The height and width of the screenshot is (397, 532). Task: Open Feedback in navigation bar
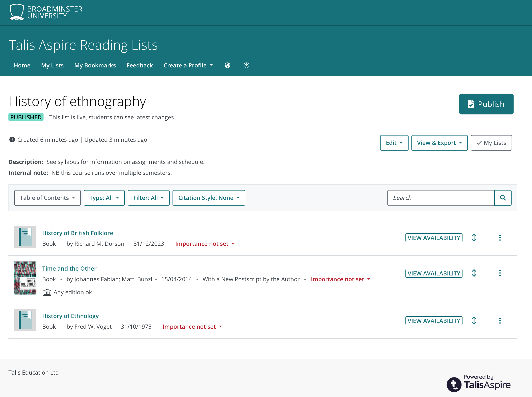[140, 65]
